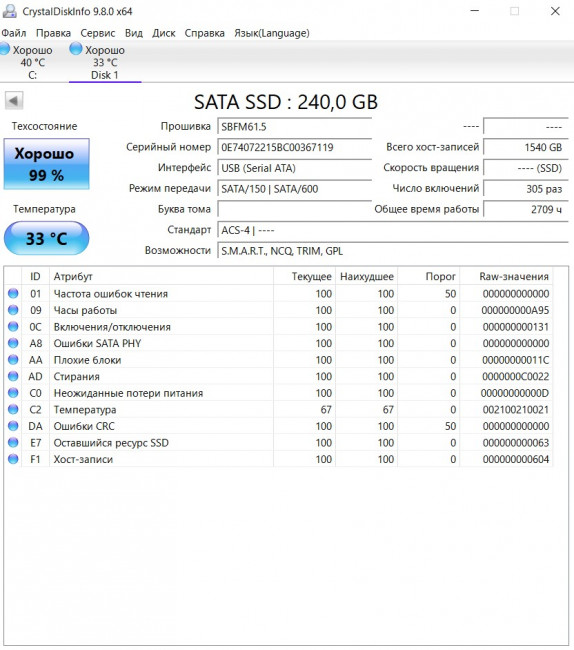Click status orb of attribute A8 row
Viewport: 574px width, 650px height.
point(13,343)
